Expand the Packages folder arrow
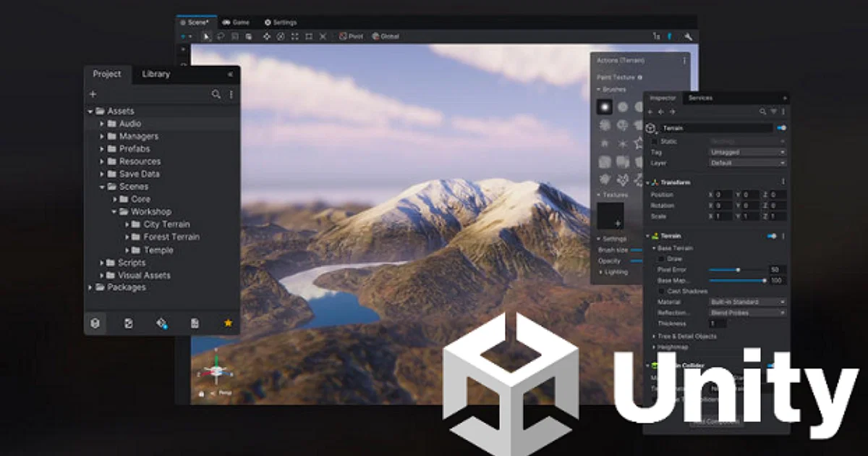868x456 pixels. [x=90, y=287]
